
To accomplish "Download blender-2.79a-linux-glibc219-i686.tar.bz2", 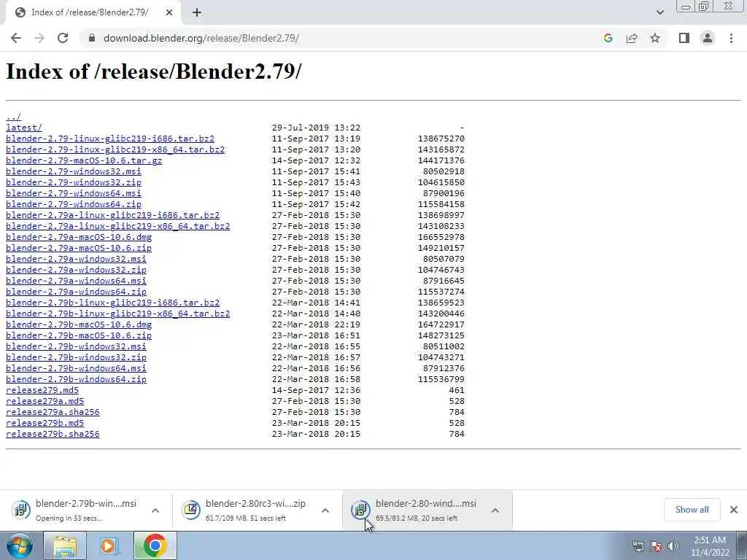I will (x=113, y=215).
